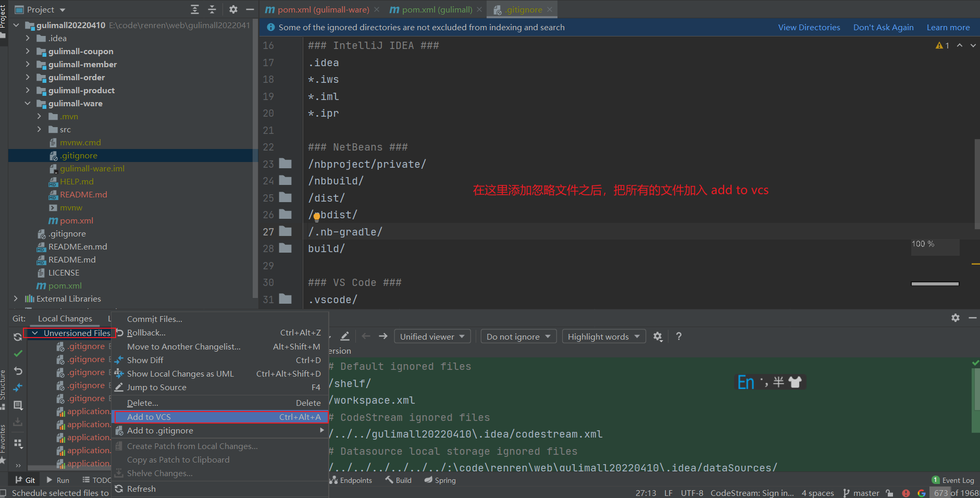This screenshot has width=980, height=498.
Task: Click the status bar lock read-only icon
Action: click(x=889, y=493)
